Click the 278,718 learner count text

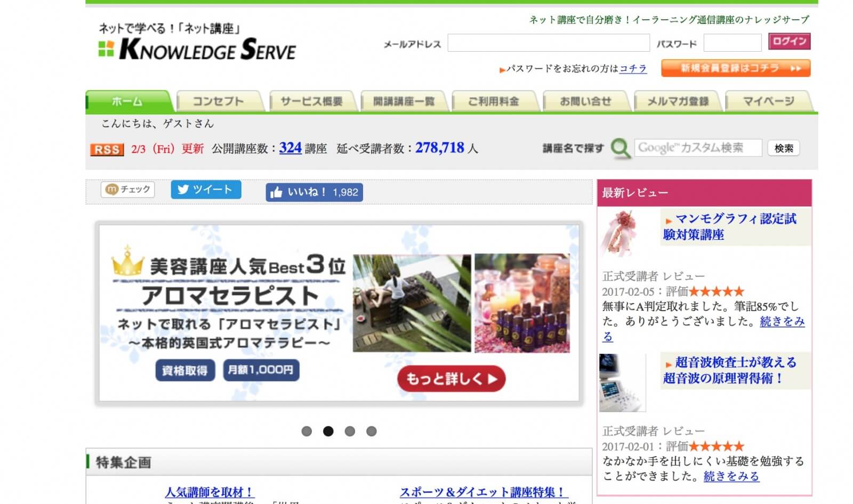pyautogui.click(x=440, y=148)
